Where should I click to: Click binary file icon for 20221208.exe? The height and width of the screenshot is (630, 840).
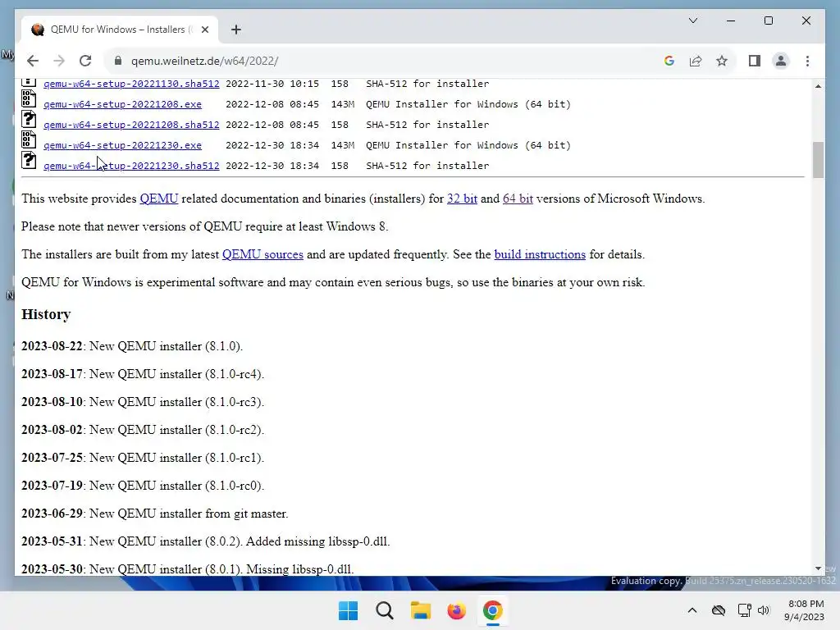pos(29,99)
